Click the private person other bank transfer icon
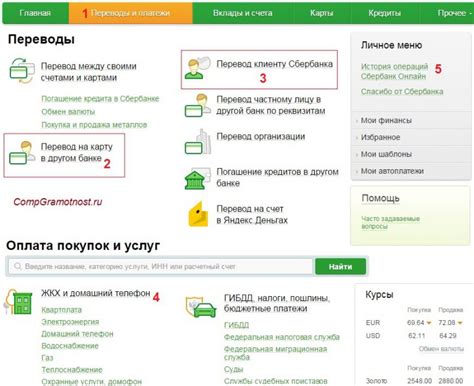The height and width of the screenshot is (386, 474). pyautogui.click(x=198, y=105)
